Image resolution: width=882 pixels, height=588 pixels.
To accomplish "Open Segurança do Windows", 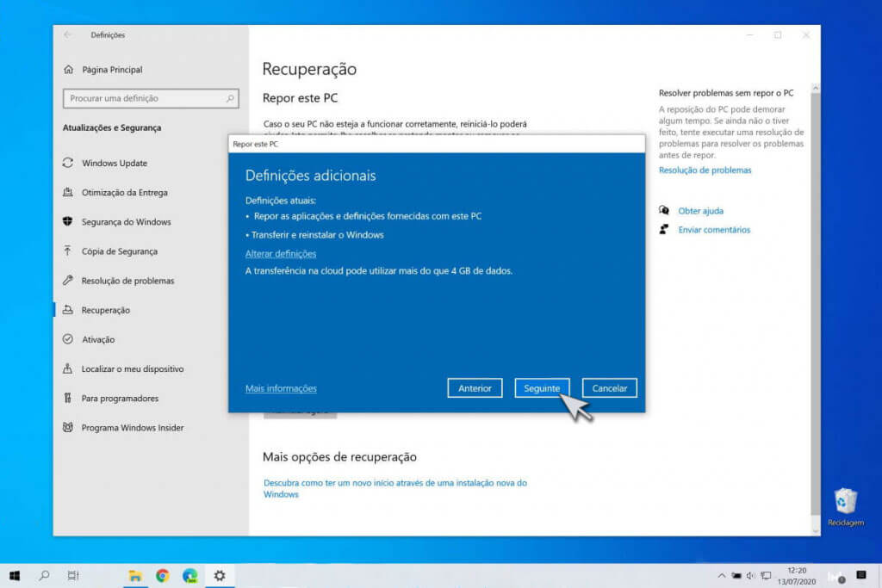I will coord(126,222).
